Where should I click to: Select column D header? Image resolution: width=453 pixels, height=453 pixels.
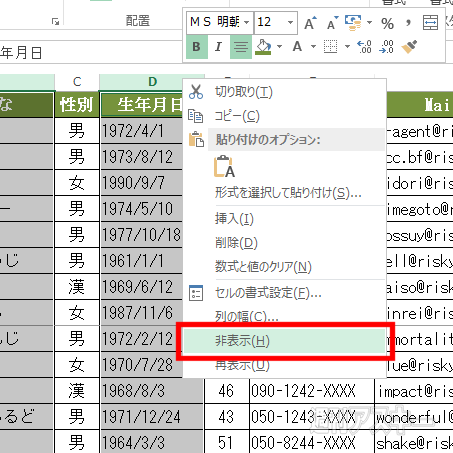[152, 82]
